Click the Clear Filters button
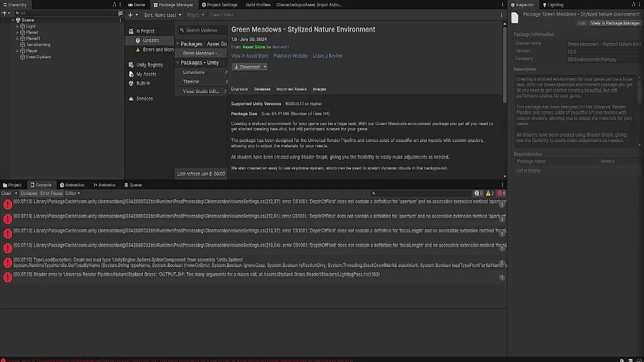This screenshot has width=644, height=362. 221,15
